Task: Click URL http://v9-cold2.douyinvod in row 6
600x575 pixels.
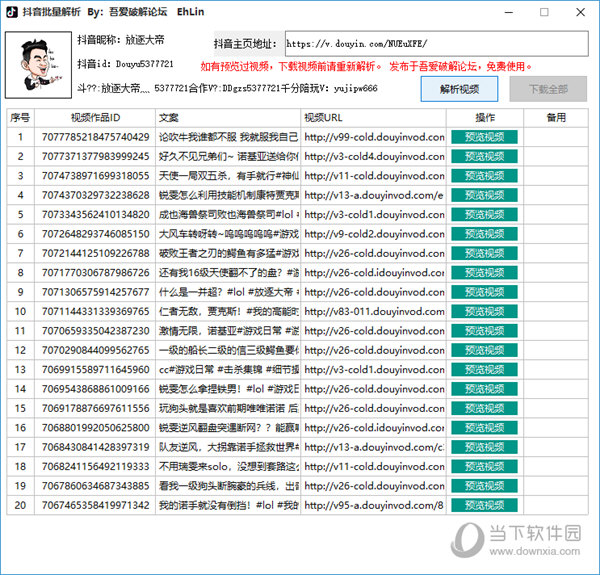Action: (374, 234)
